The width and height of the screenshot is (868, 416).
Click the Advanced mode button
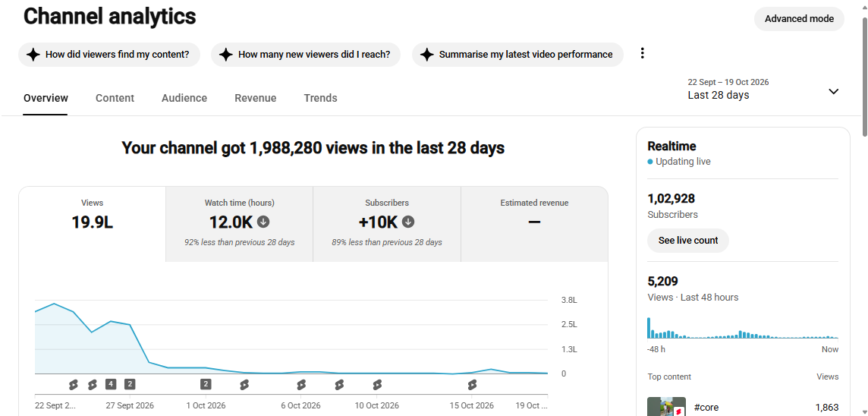point(799,19)
